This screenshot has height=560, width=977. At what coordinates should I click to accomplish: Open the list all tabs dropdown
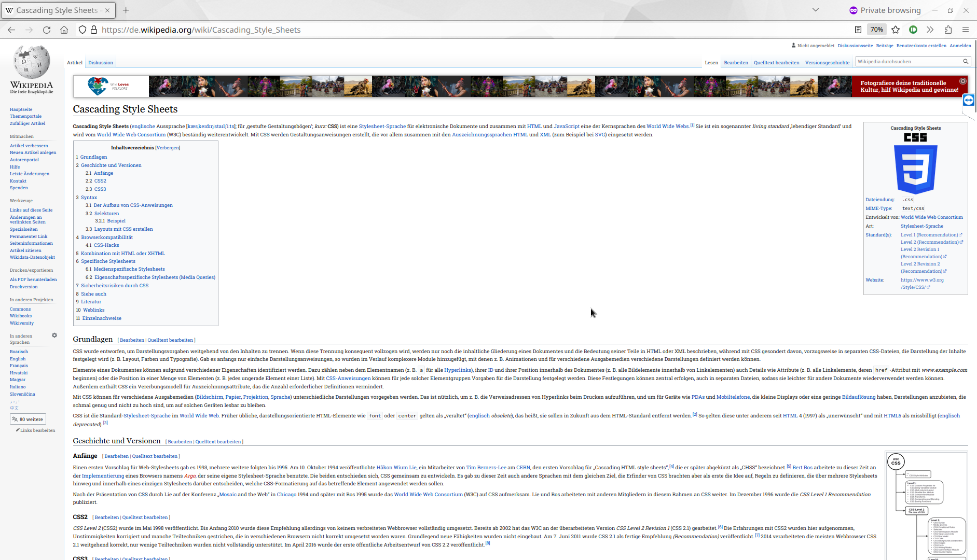pos(816,10)
